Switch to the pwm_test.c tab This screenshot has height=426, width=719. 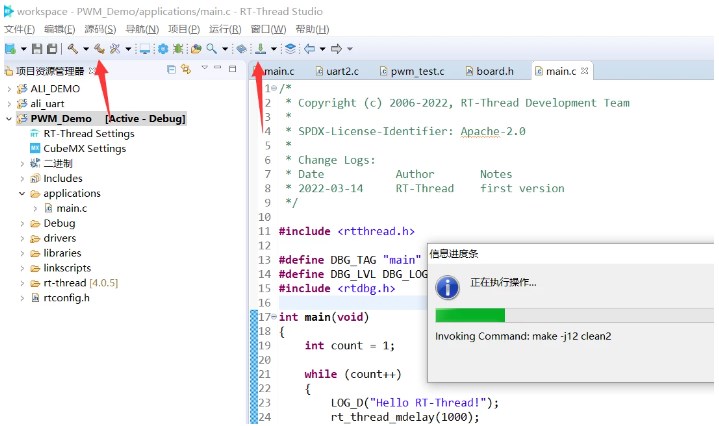[x=412, y=71]
